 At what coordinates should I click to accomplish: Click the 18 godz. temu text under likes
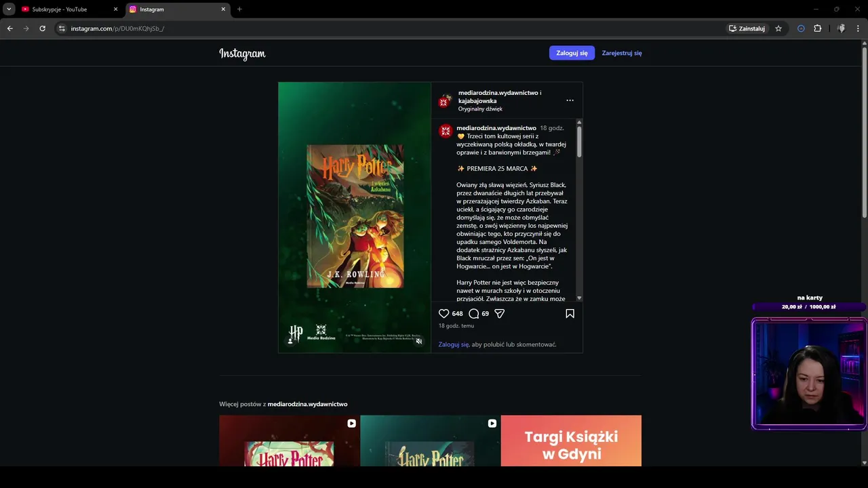tap(456, 326)
